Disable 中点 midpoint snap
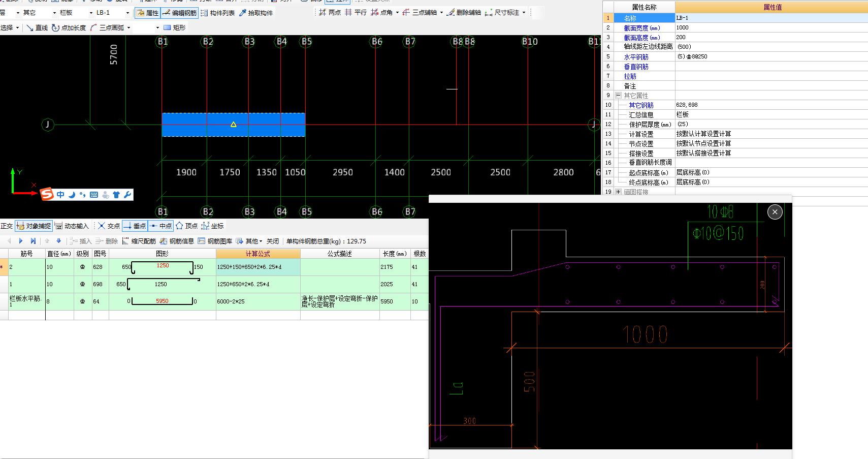Screen dimensions: 868x459 [x=160, y=226]
